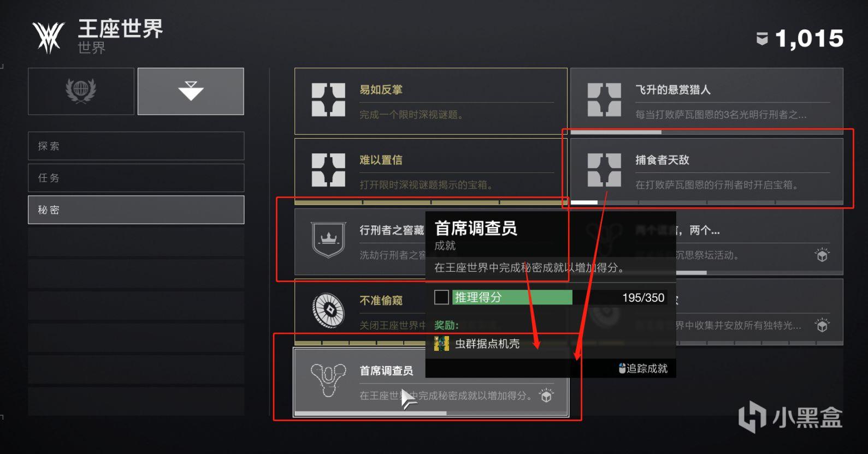Click reward cube icon on 首席调查员 card
Viewport: 868px width, 454px height.
(x=546, y=396)
